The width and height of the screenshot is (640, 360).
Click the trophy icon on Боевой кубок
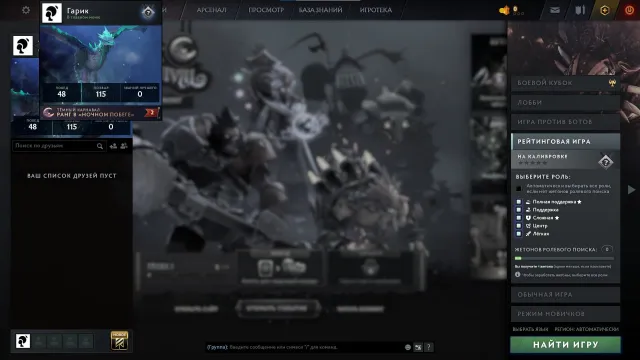pos(612,83)
